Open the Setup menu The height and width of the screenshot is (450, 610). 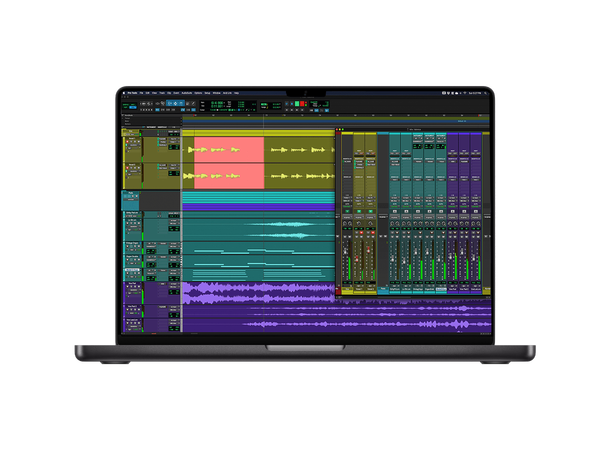click(207, 93)
